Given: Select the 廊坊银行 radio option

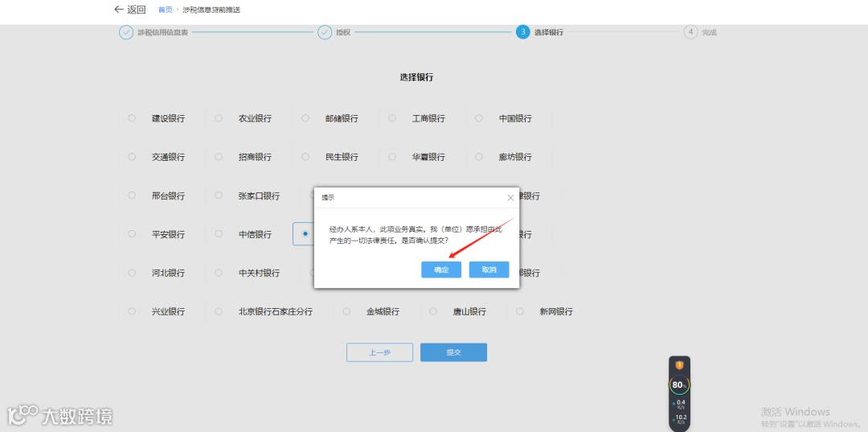Looking at the screenshot, I should coord(479,157).
